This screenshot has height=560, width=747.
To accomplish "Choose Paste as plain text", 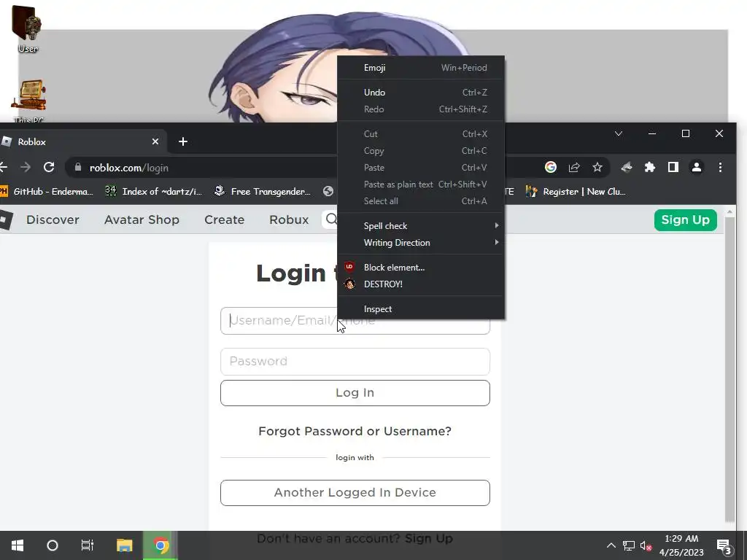I will point(421,184).
